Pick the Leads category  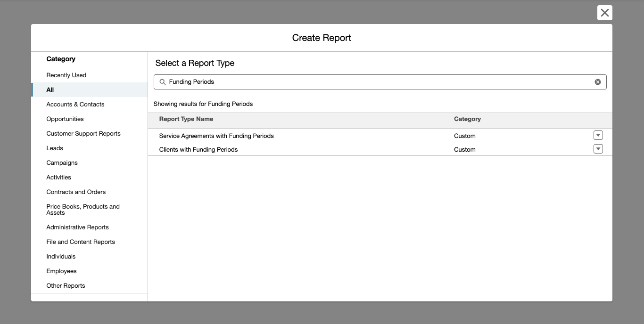(55, 148)
